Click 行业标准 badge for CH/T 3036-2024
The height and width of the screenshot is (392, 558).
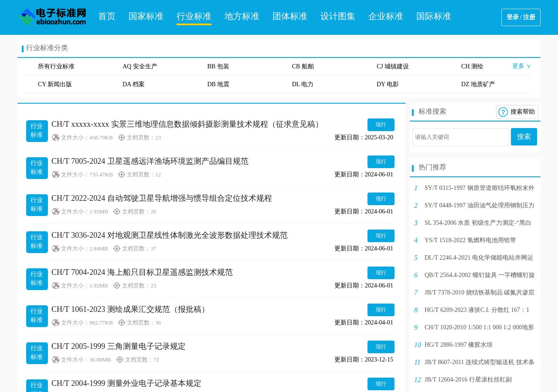tap(37, 242)
